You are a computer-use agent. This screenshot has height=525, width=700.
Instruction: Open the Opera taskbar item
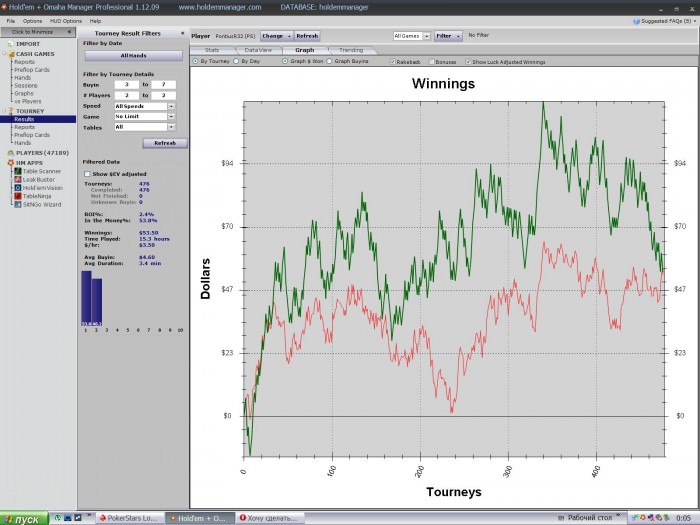[x=270, y=518]
